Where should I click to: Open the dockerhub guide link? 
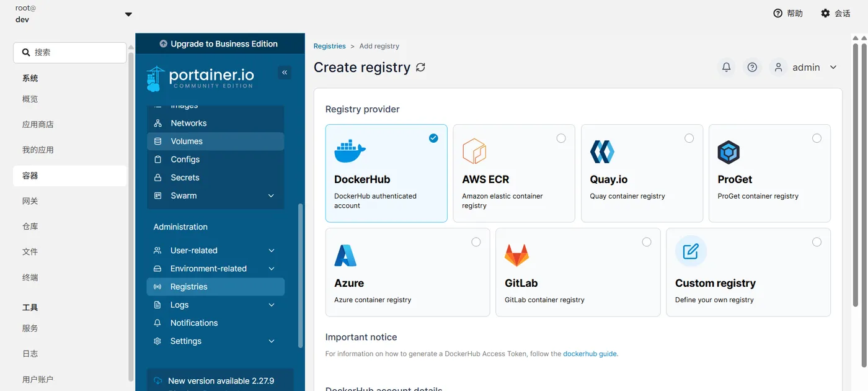(x=590, y=354)
